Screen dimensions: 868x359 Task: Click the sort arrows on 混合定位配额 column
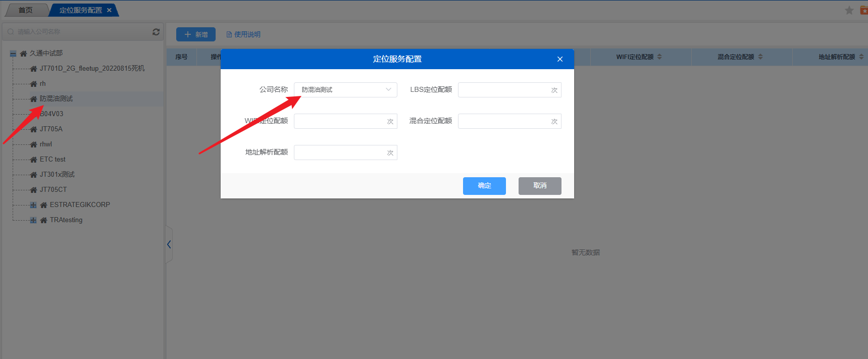coord(760,57)
